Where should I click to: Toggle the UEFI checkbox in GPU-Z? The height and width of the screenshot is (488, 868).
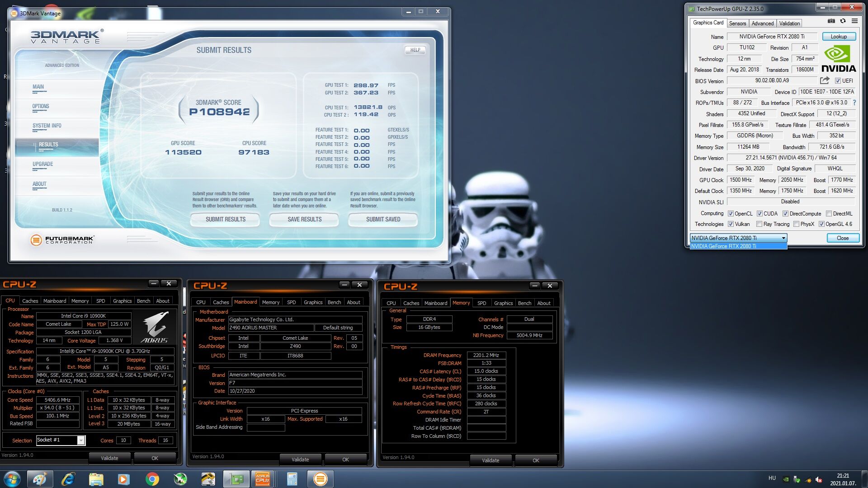coord(838,81)
